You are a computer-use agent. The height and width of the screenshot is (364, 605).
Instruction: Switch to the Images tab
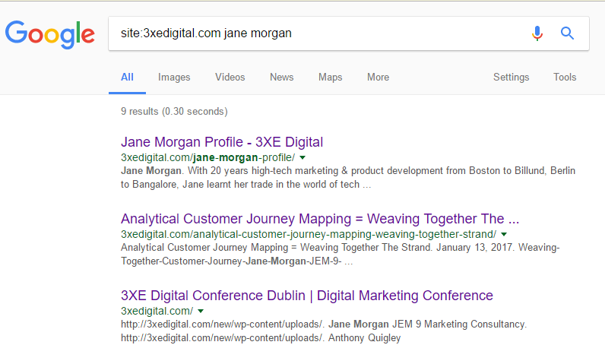coord(174,77)
